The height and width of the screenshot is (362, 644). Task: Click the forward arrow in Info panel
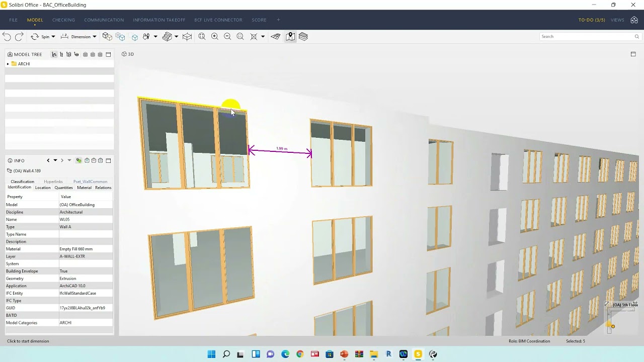pyautogui.click(x=62, y=160)
